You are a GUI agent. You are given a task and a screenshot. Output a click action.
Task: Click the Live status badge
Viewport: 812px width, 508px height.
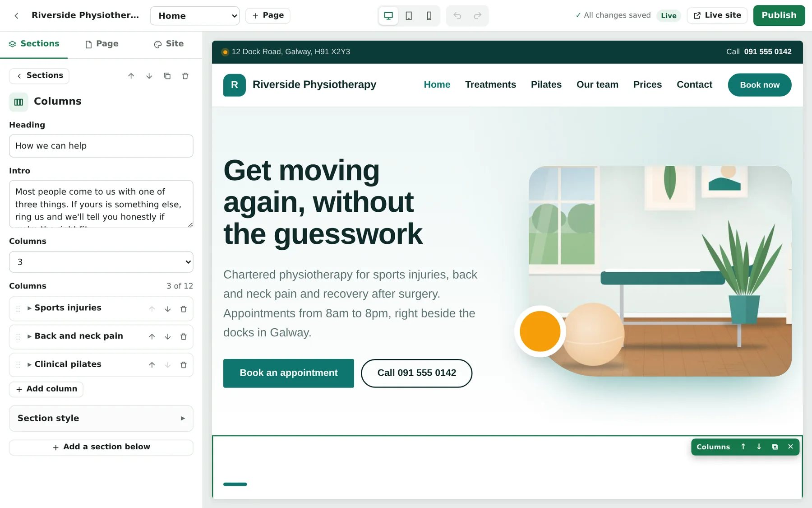coord(669,16)
